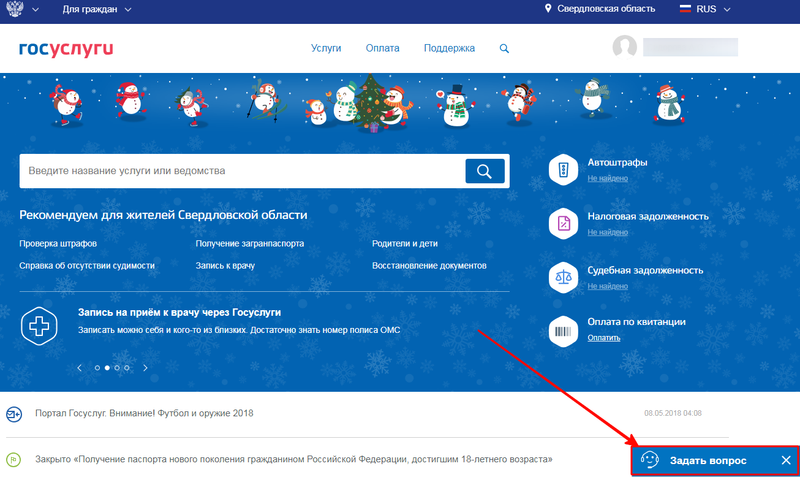Open the RUS language dropdown
The height and width of the screenshot is (477, 800).
click(713, 9)
